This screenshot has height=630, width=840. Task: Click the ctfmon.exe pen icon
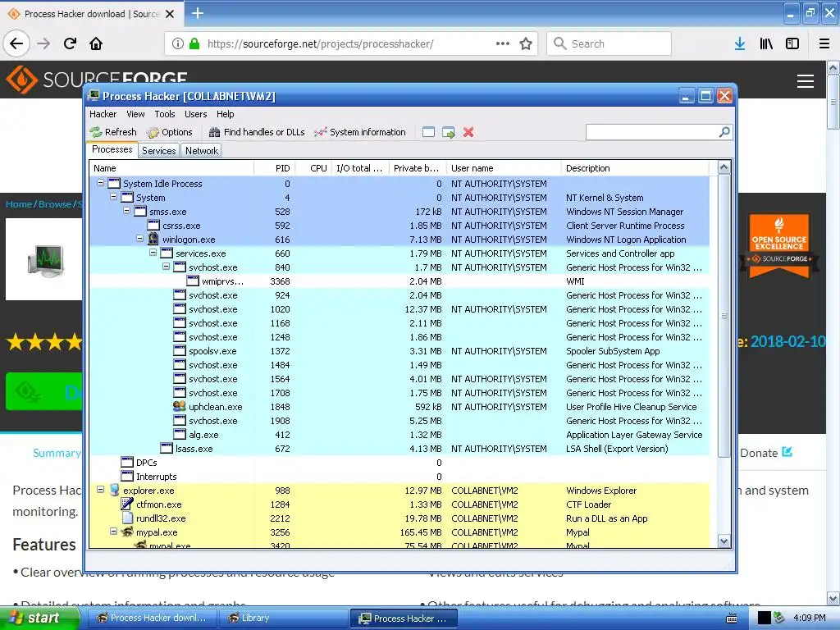[127, 504]
